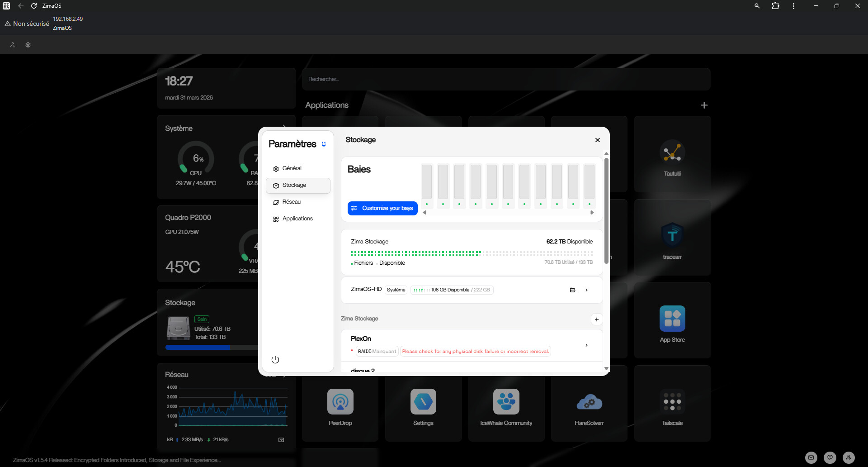The image size is (868, 467).
Task: Click Customize your bays button
Action: tap(382, 208)
